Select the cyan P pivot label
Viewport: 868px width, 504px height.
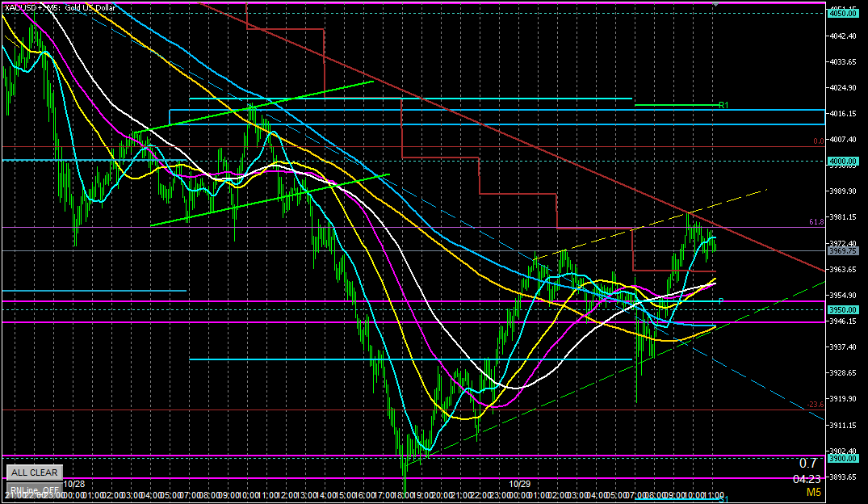tap(721, 301)
